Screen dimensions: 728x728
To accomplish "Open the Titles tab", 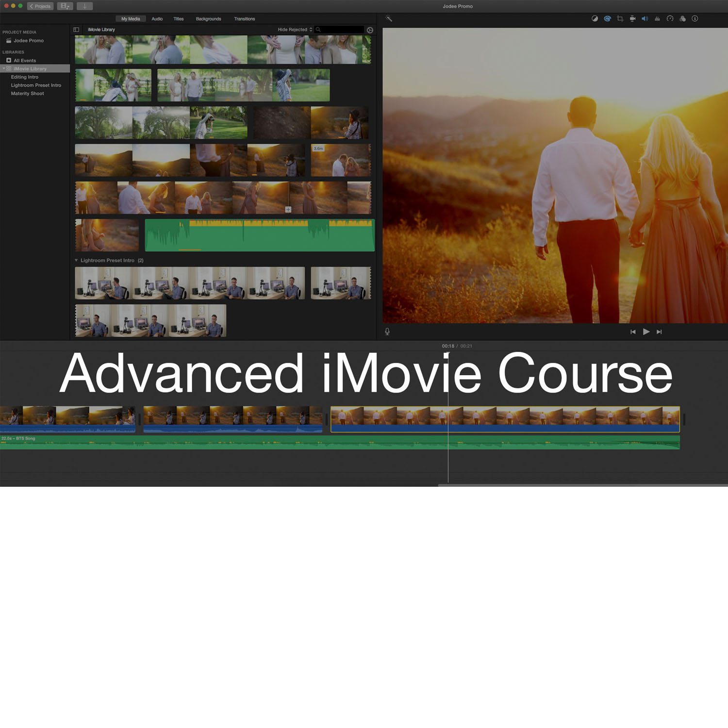I will tap(179, 19).
